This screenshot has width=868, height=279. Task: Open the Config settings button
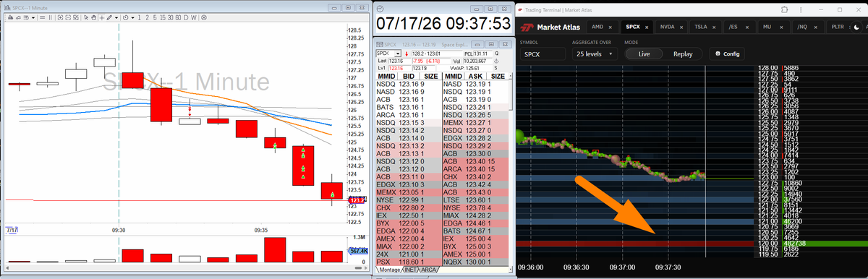[x=728, y=54]
